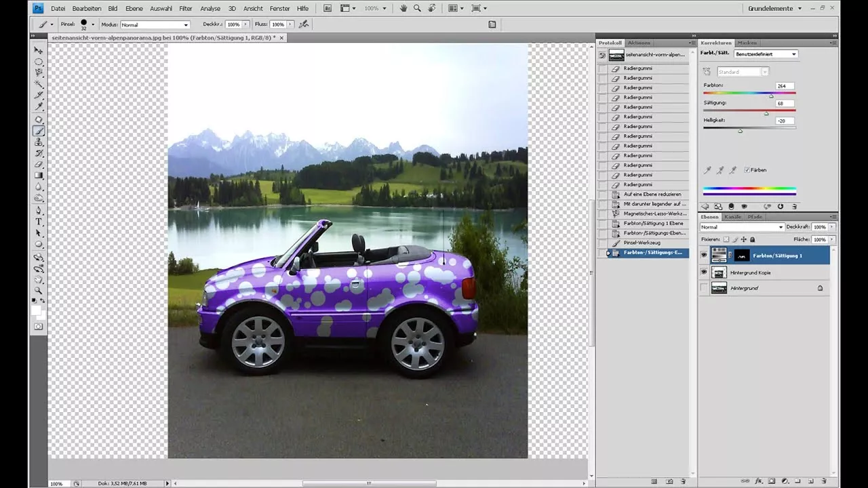This screenshot has width=868, height=488.
Task: Activate the Hand tool
Action: pyautogui.click(x=39, y=279)
